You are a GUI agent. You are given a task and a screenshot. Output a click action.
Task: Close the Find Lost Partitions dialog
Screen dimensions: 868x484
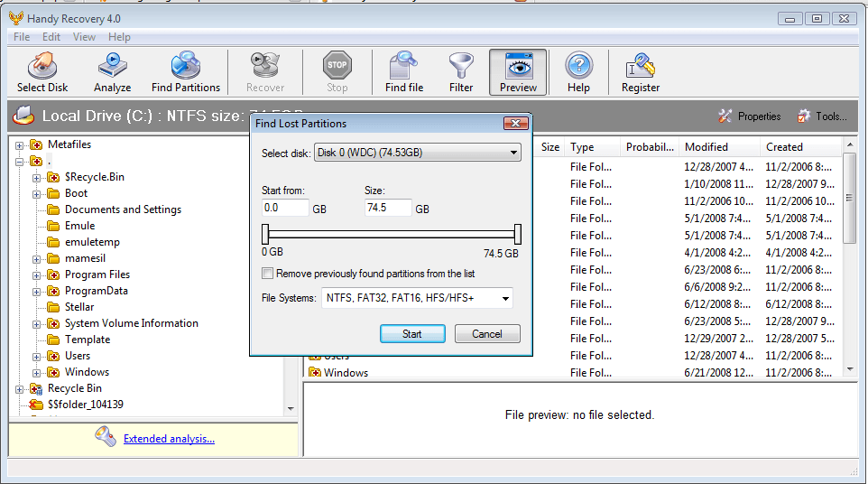point(515,123)
